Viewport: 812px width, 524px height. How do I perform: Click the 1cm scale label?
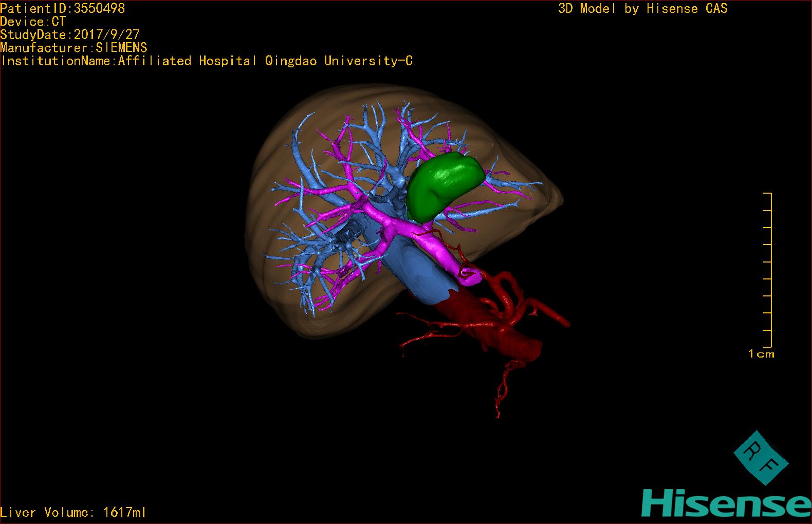point(761,354)
